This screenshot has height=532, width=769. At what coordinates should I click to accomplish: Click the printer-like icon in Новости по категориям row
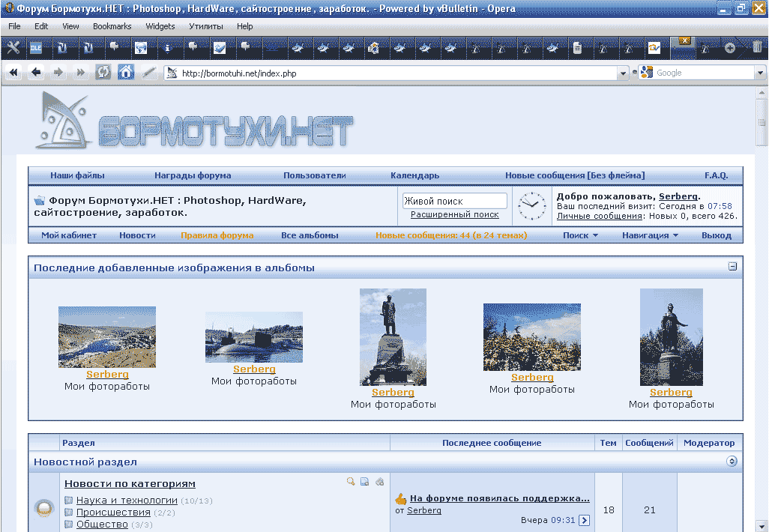click(x=379, y=482)
